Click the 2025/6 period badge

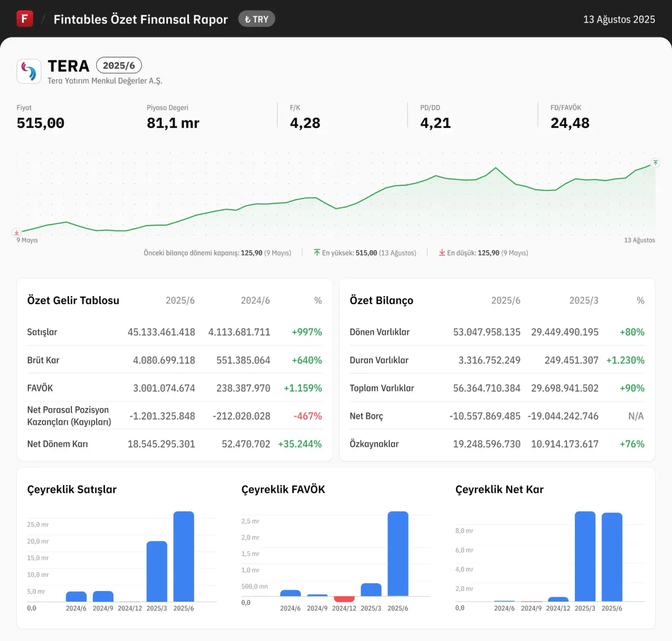(x=119, y=66)
